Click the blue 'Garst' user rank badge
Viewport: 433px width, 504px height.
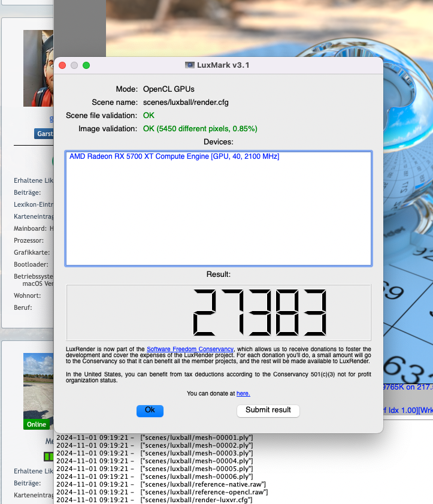(x=44, y=134)
